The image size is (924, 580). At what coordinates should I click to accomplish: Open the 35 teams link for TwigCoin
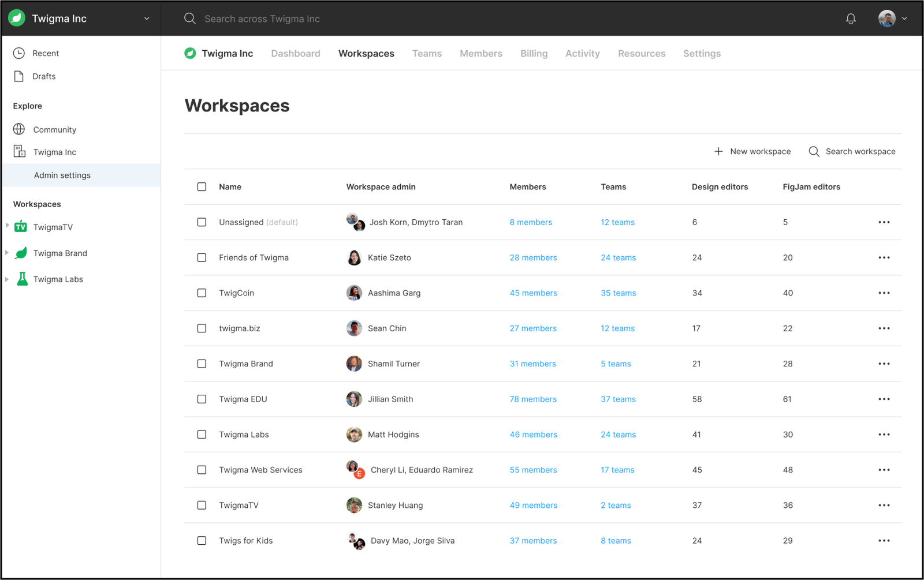[x=619, y=293]
